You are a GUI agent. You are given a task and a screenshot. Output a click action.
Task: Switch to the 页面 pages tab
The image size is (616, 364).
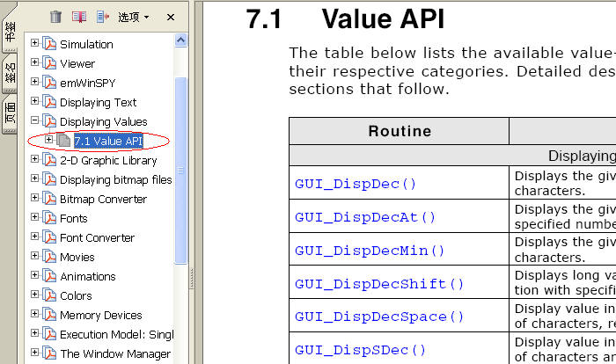[10, 113]
